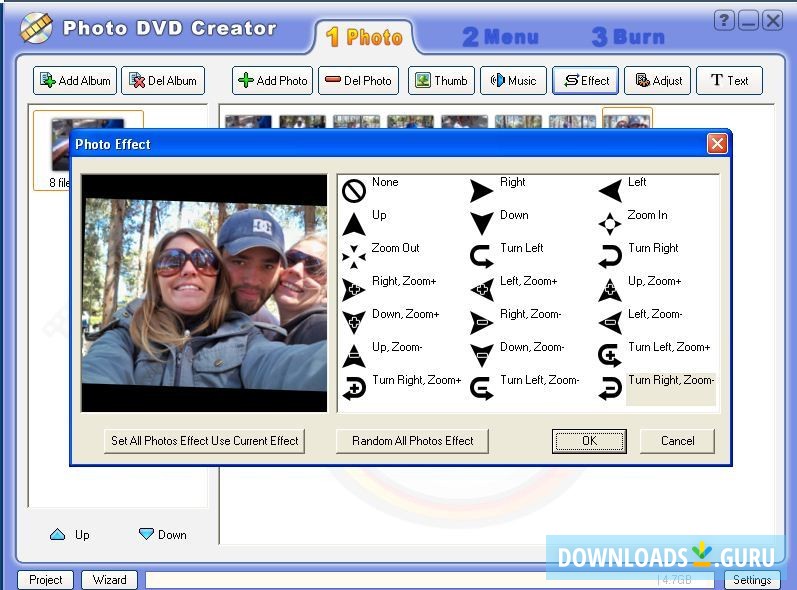
Task: Cancel the Photo Effect dialog
Action: pyautogui.click(x=677, y=441)
